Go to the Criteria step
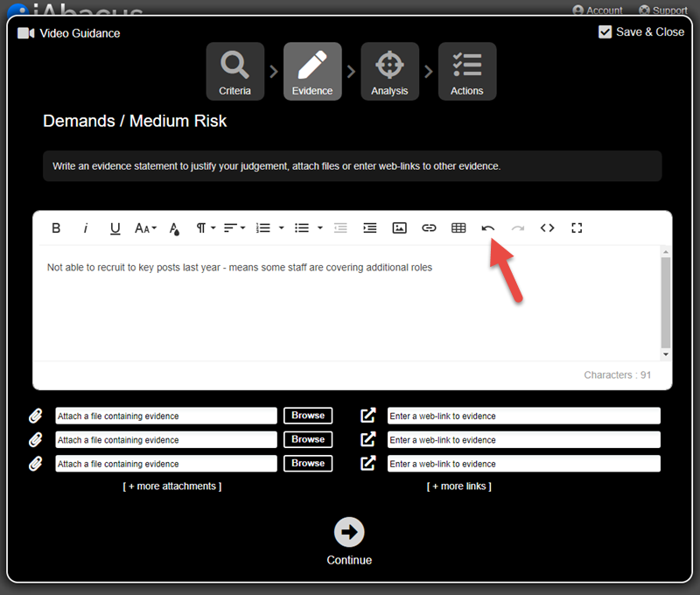Screen dimensions: 700x595 [234, 72]
